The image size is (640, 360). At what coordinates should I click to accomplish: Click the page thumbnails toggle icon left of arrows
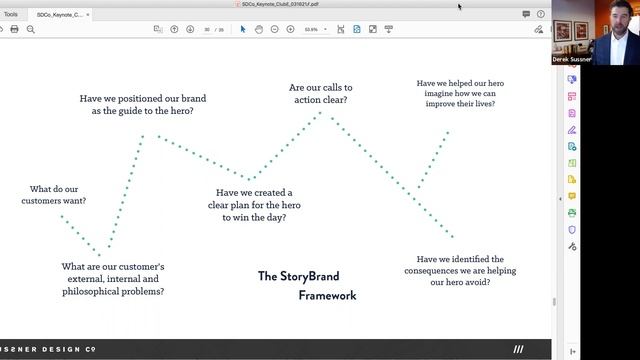pos(158,29)
